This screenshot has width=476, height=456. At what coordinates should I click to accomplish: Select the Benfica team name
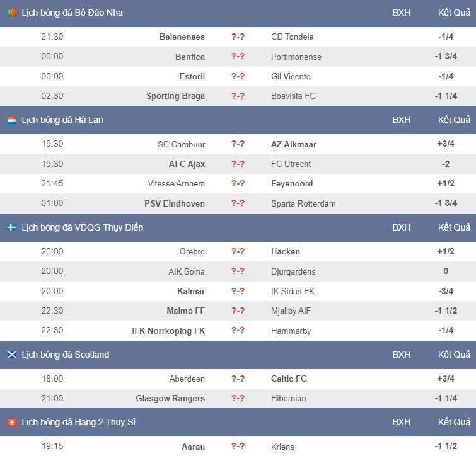tap(190, 57)
